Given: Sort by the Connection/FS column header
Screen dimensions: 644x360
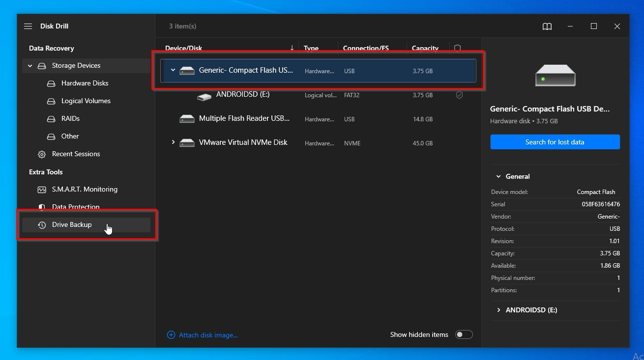Looking at the screenshot, I should [366, 48].
